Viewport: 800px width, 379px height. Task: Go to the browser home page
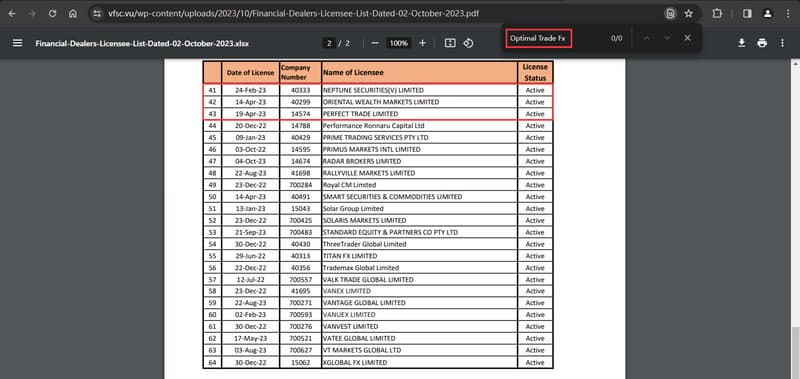[x=73, y=14]
